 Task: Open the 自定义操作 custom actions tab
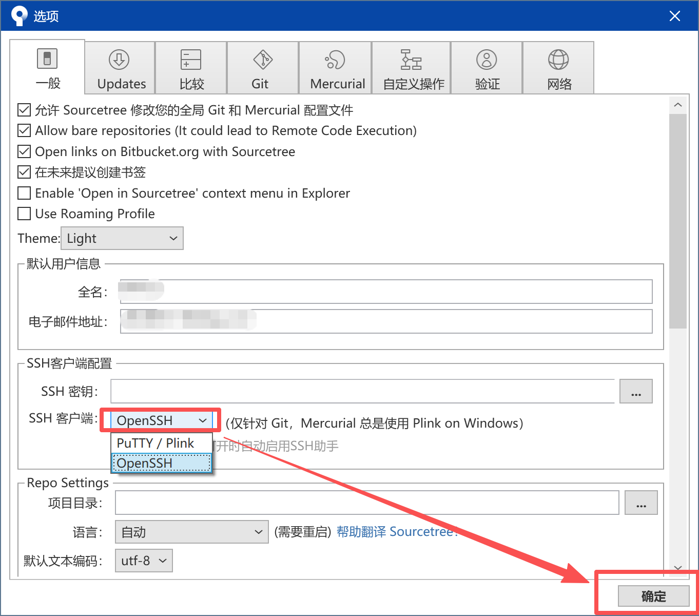click(x=412, y=68)
